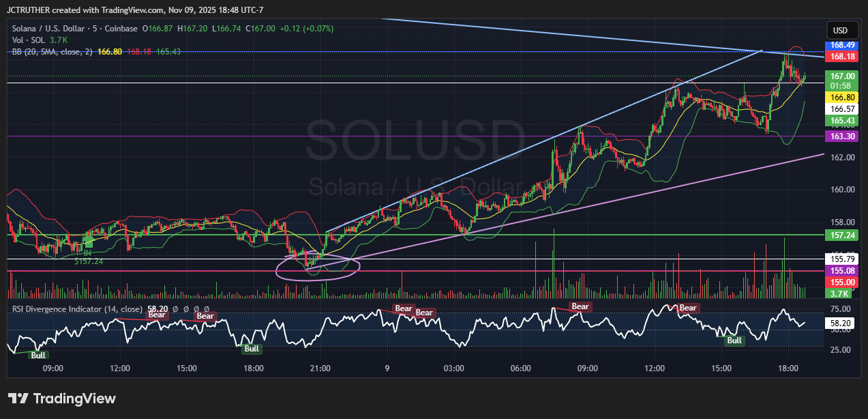Click the 03:00 time axis label
The width and height of the screenshot is (868, 419).
point(453,369)
